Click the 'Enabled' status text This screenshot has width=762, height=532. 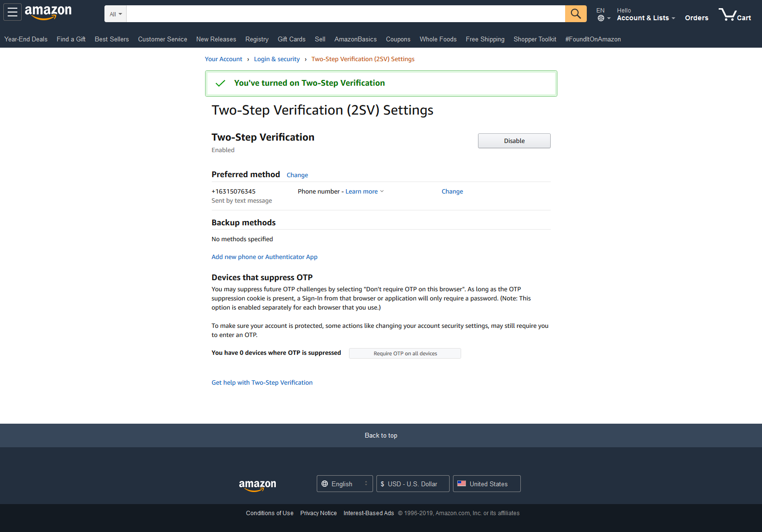223,150
